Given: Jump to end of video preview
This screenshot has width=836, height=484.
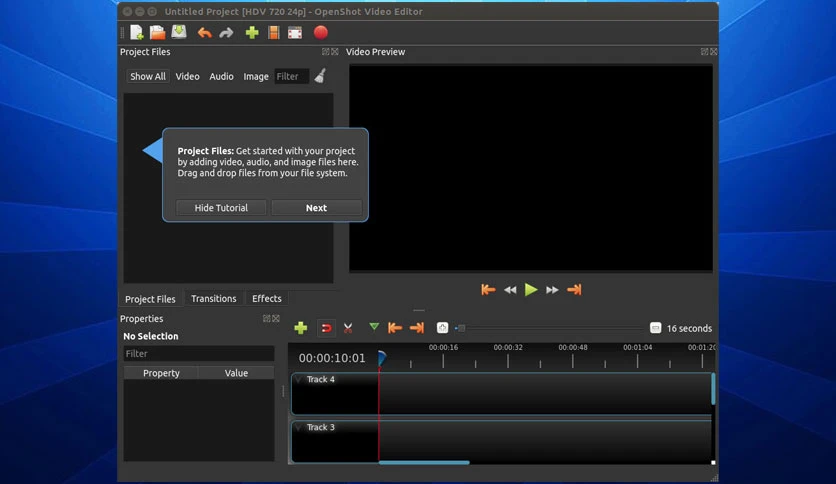Looking at the screenshot, I should [x=574, y=289].
